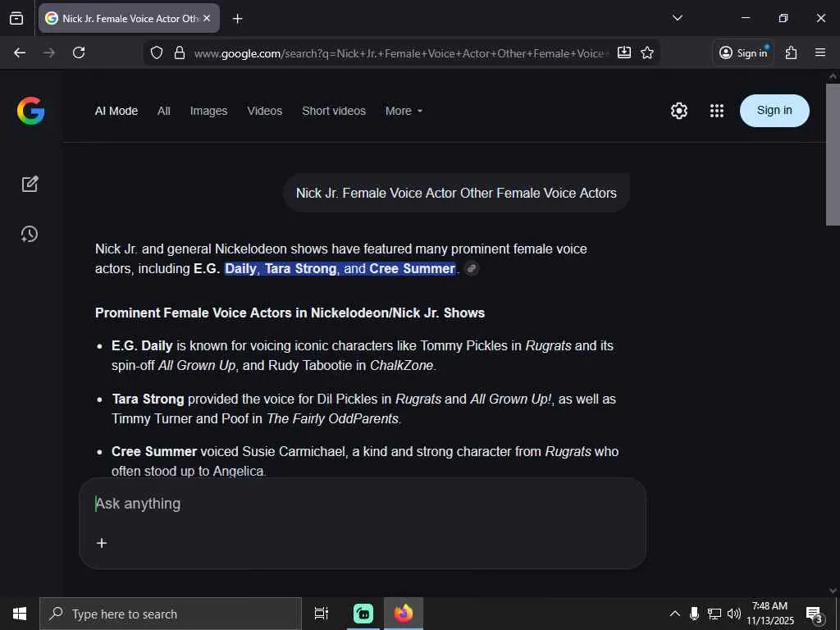The image size is (840, 630).
Task: Bookmark this page with the star
Action: click(647, 52)
